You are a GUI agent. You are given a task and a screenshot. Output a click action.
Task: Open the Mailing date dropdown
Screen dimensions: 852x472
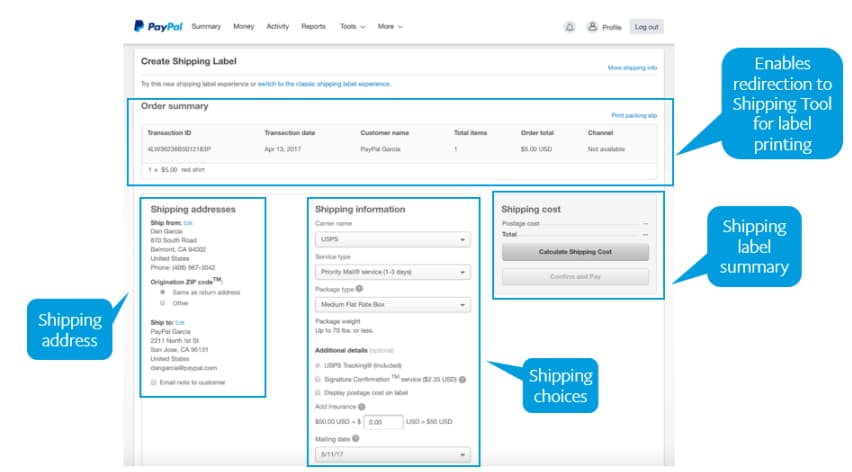pyautogui.click(x=392, y=455)
